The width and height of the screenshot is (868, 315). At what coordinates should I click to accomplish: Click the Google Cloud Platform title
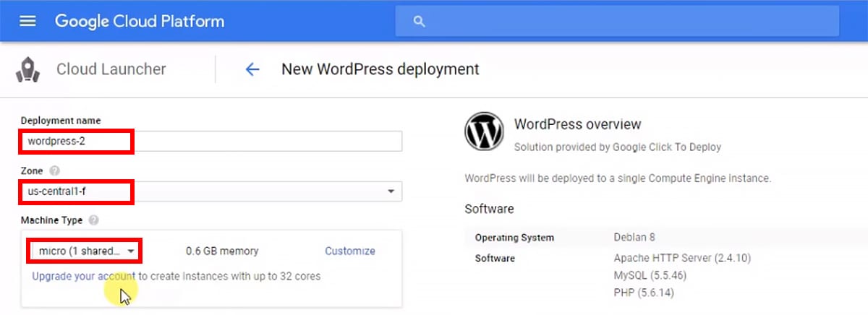[140, 21]
